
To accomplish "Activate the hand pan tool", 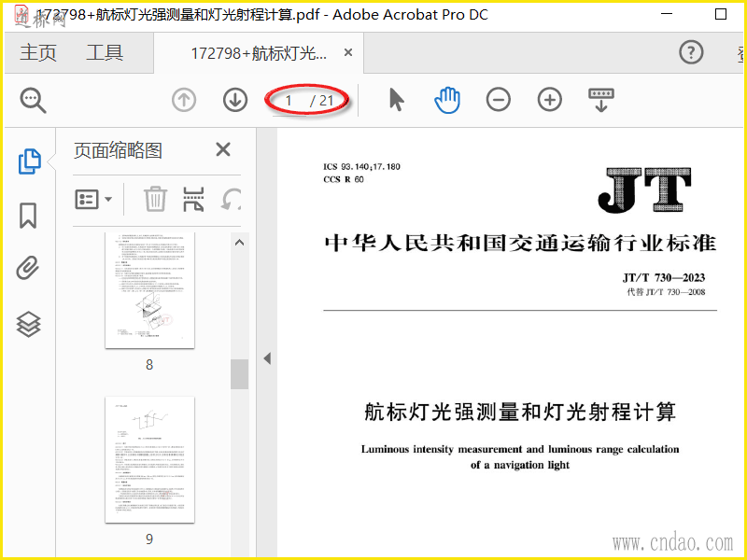I will 447,100.
